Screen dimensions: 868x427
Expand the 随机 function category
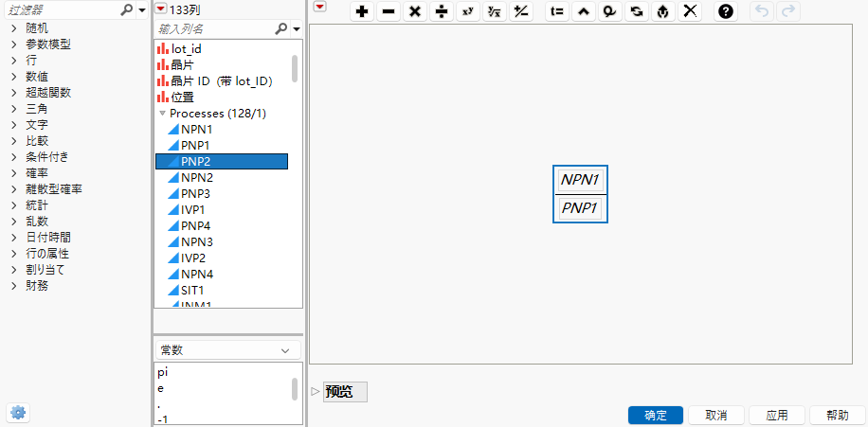(14, 28)
